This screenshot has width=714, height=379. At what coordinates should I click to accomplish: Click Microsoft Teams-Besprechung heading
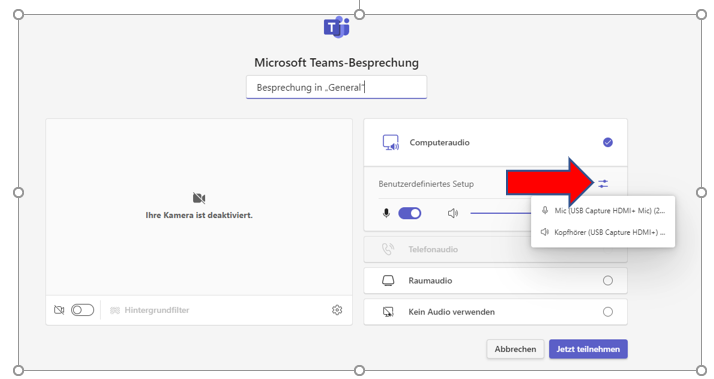coord(337,62)
